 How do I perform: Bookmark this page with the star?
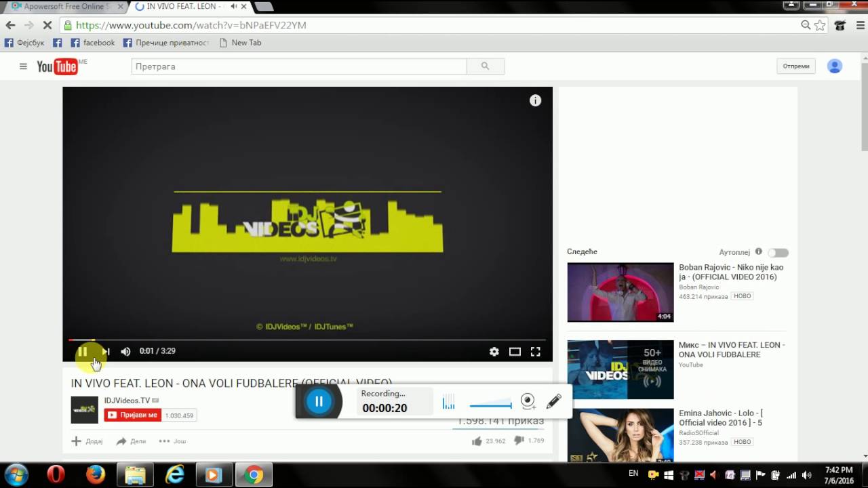pyautogui.click(x=820, y=25)
